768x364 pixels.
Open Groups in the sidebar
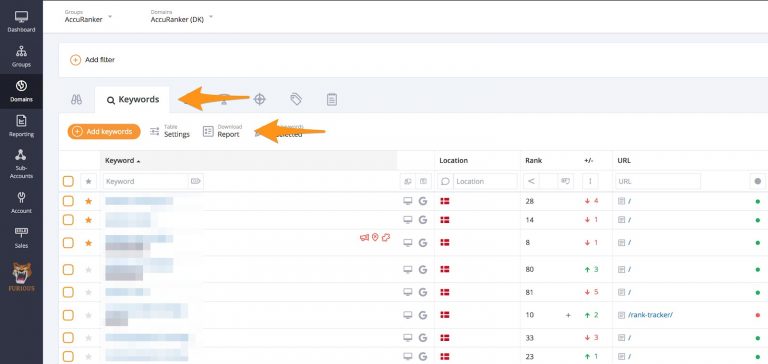[x=21, y=57]
